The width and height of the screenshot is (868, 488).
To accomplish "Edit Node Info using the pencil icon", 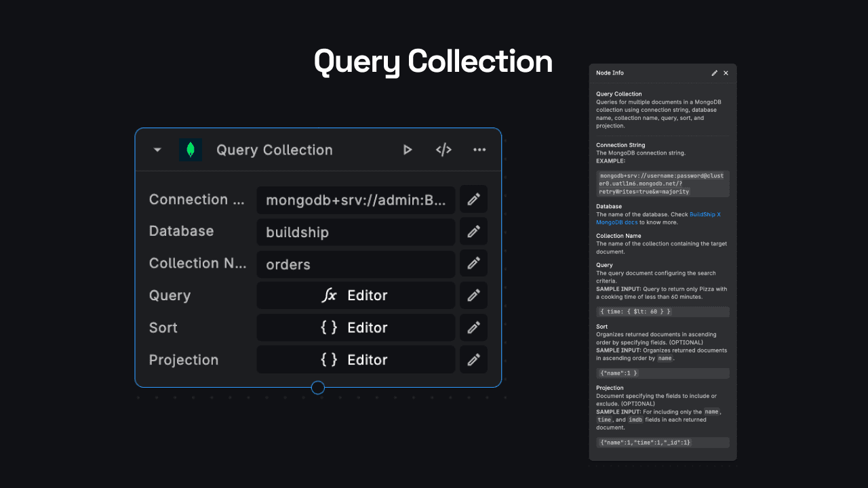I will (x=714, y=73).
